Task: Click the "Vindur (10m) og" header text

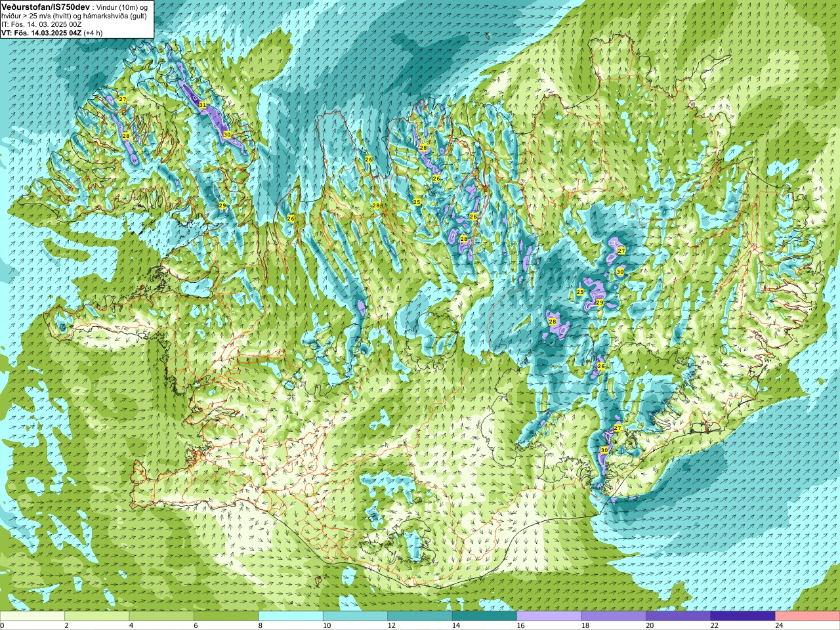Action: tap(122, 7)
